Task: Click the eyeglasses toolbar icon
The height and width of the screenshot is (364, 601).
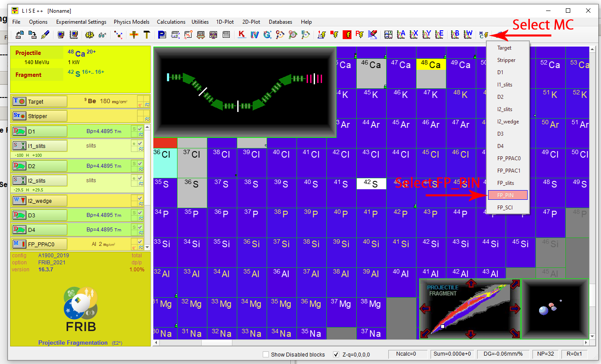Action: 102,35
